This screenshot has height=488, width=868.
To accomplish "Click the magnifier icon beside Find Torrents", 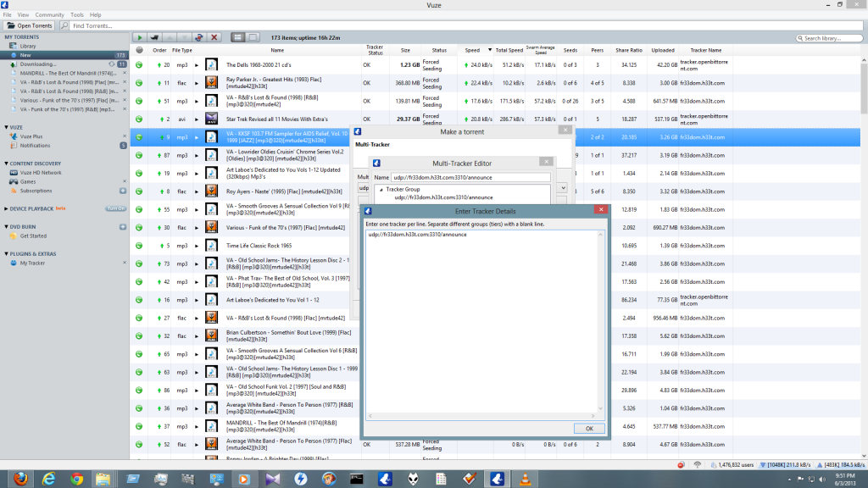I will click(64, 25).
